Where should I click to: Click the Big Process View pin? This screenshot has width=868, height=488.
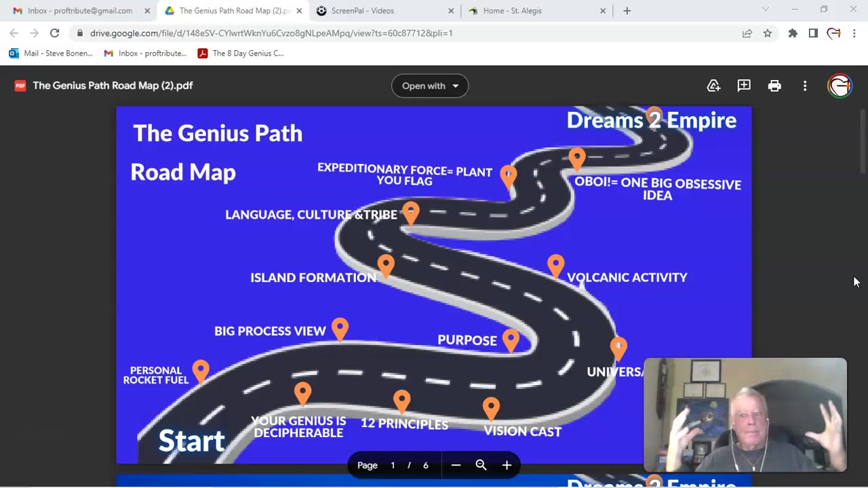340,329
